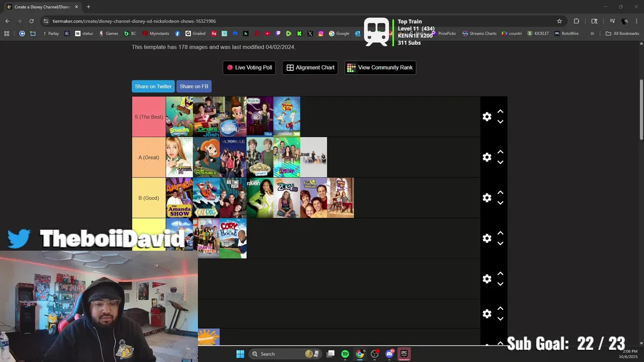Open the Instagram bookmark icon
This screenshot has width=644, height=362.
point(321,34)
